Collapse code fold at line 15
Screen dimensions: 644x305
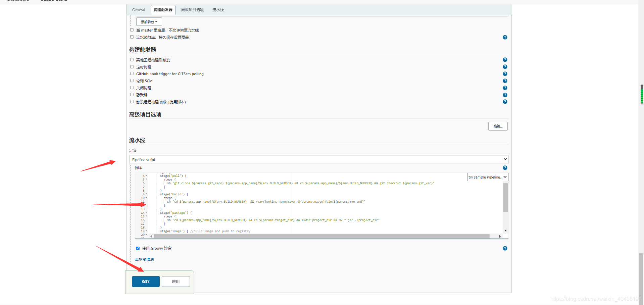(146, 216)
